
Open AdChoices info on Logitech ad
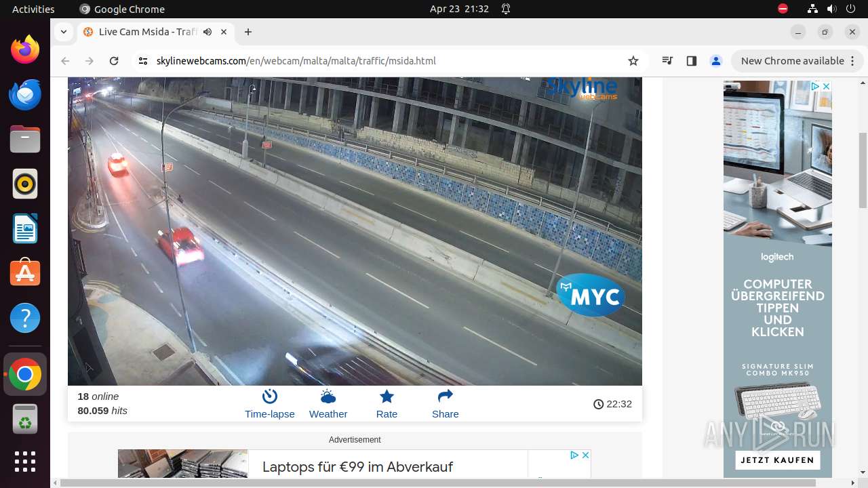[x=816, y=87]
